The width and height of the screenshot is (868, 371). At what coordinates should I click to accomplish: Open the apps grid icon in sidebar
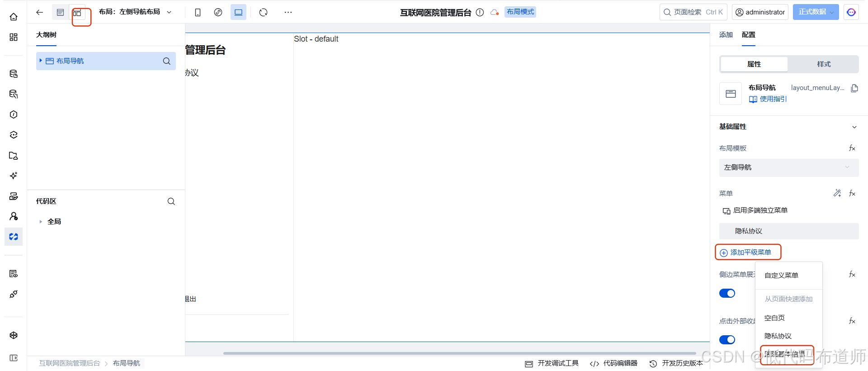pos(14,37)
